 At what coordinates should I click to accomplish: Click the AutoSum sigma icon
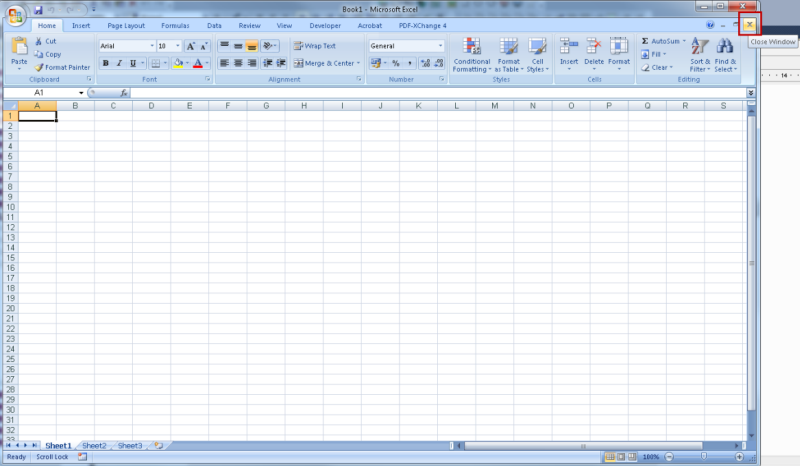pyautogui.click(x=645, y=41)
